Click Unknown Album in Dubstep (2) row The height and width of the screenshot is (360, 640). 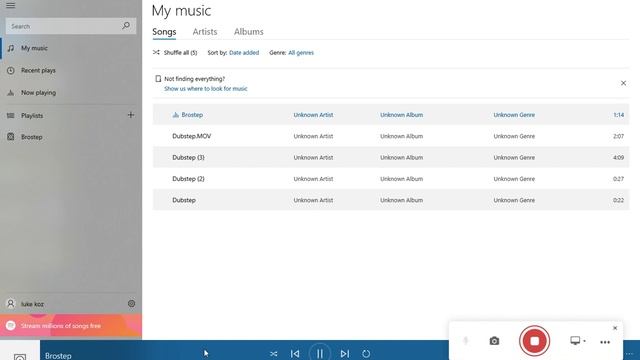pos(401,179)
